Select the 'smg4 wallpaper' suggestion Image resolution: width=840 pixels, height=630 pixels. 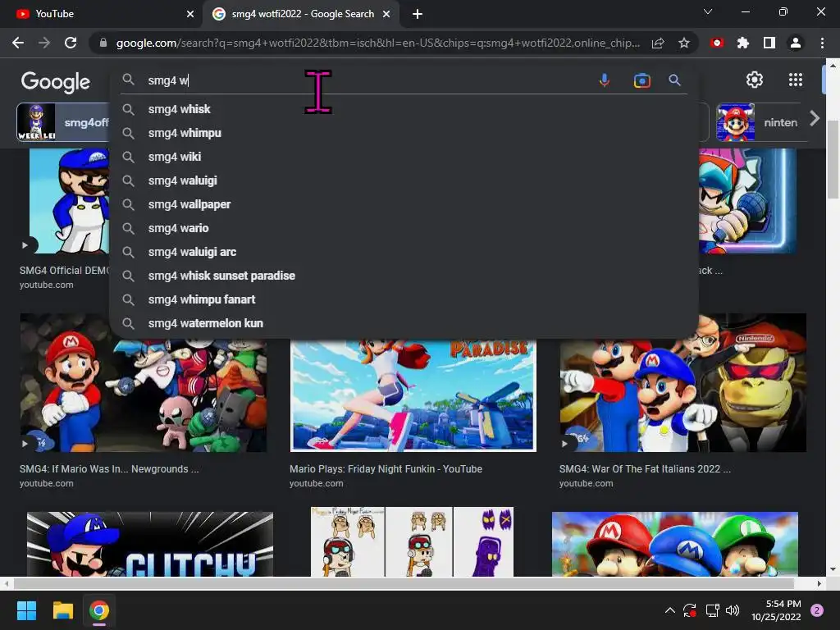(x=404, y=204)
